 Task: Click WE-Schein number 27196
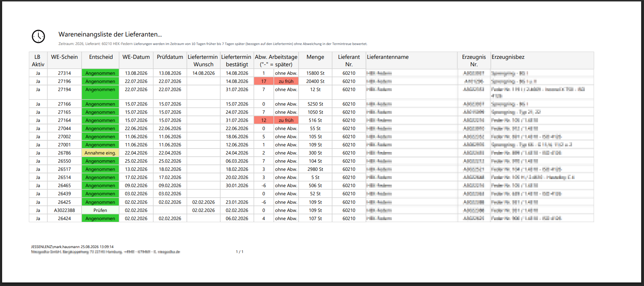click(x=65, y=81)
